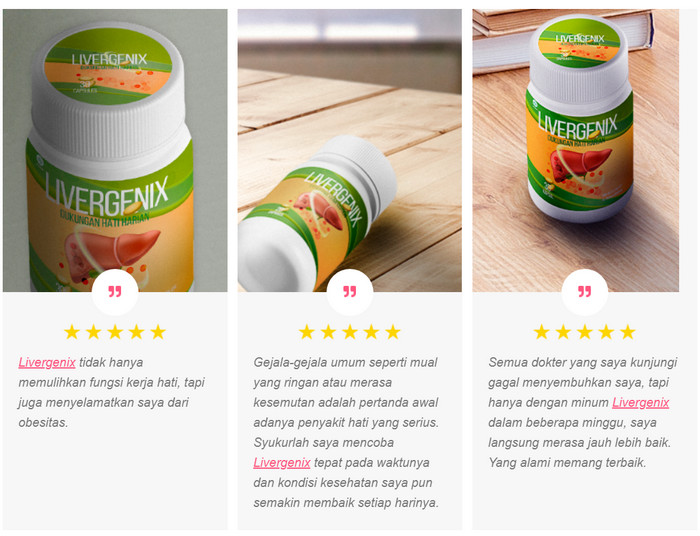Click the review text starting with Semua dokter
700x536 pixels.
coord(583,412)
